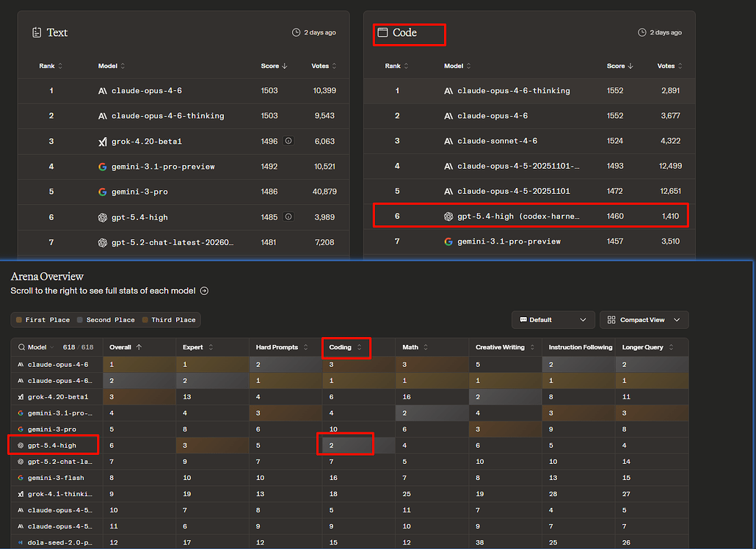Click the Instruction Following column header

[x=580, y=347]
